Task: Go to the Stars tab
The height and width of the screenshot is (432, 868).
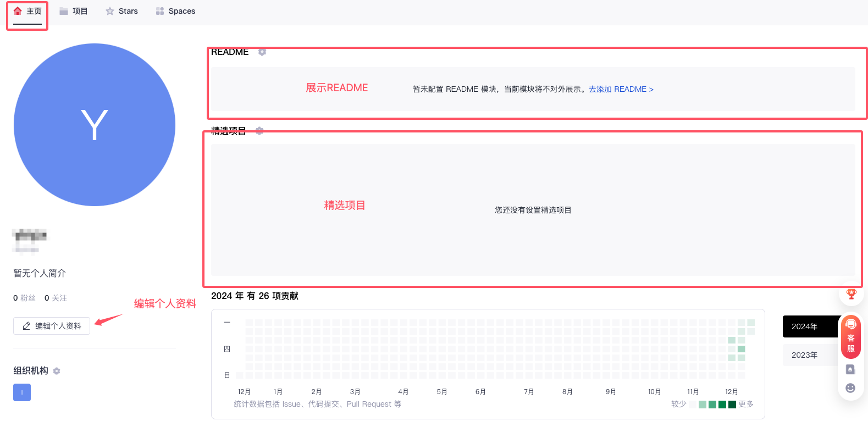Action: click(122, 11)
